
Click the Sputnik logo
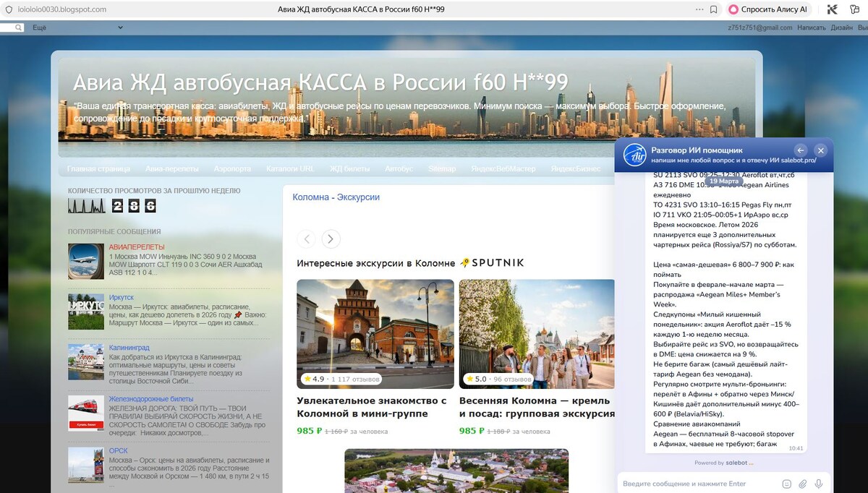click(492, 263)
